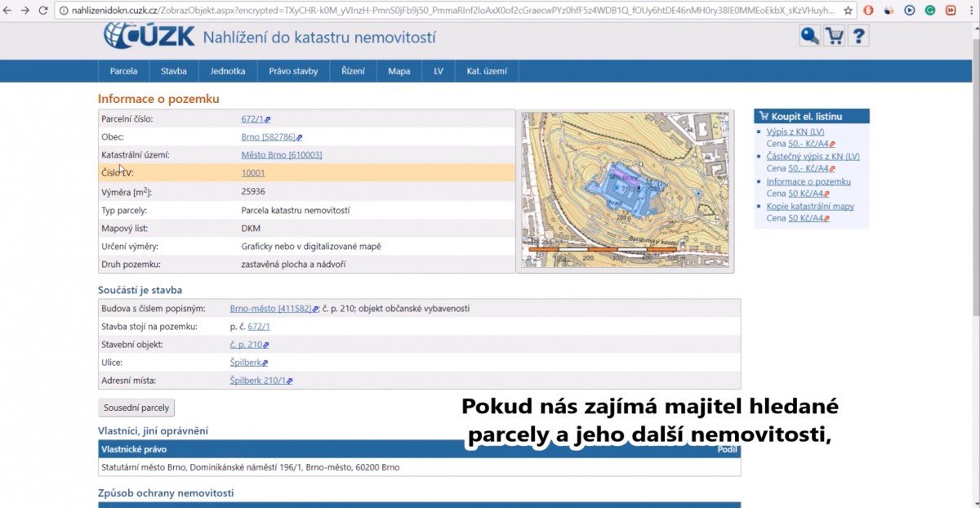Open the Řízení menu tab
Screen dimensions: 980x508
353,71
